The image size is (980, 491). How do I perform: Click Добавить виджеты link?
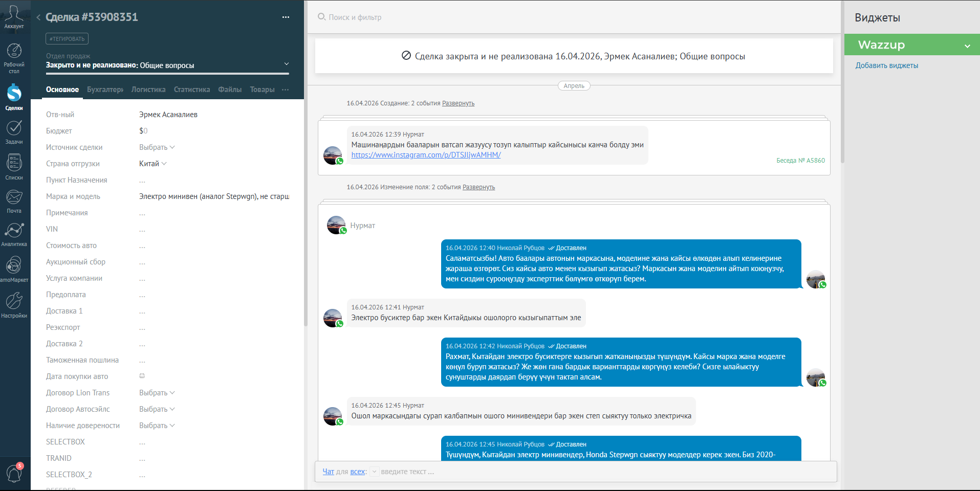887,65
